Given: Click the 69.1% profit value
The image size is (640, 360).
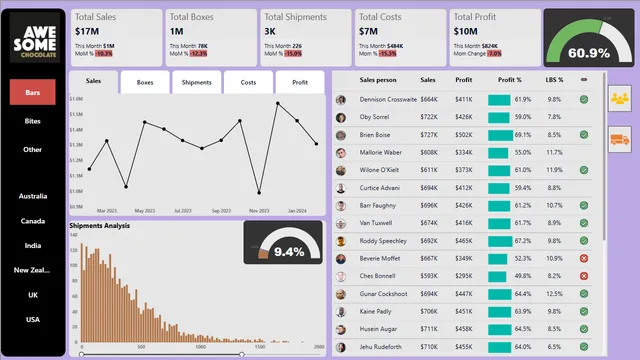Looking at the screenshot, I should click(x=523, y=135).
